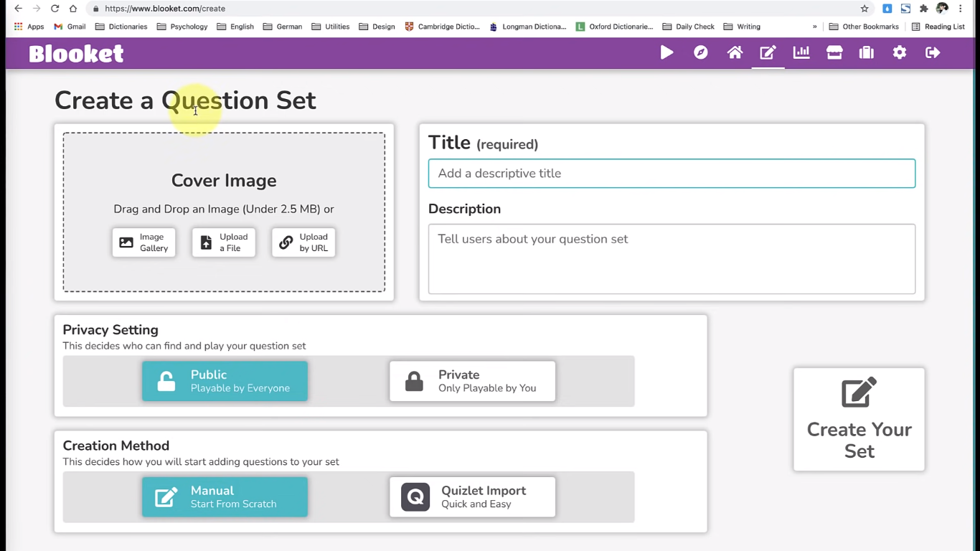980x551 pixels.
Task: Click the Cover Image drop area heading
Action: coord(224,181)
